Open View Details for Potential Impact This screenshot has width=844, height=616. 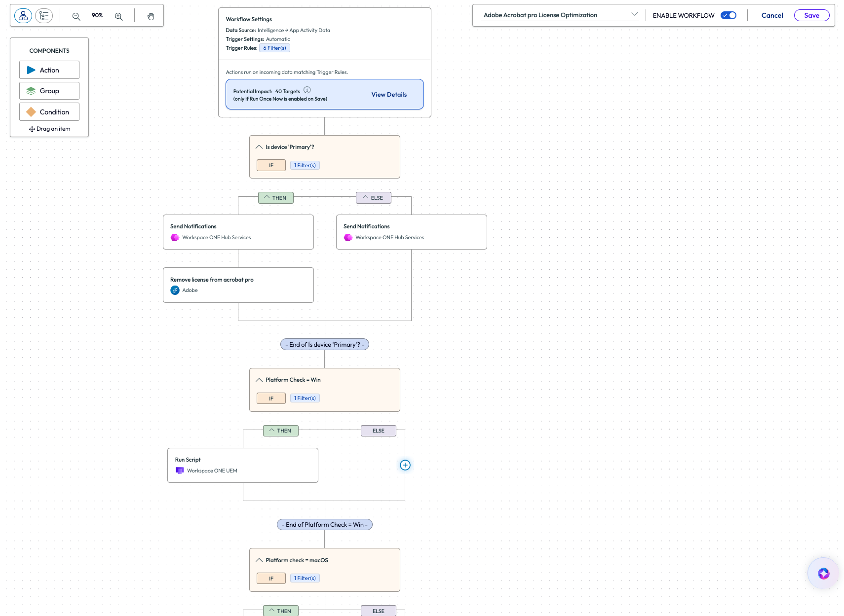(x=388, y=94)
